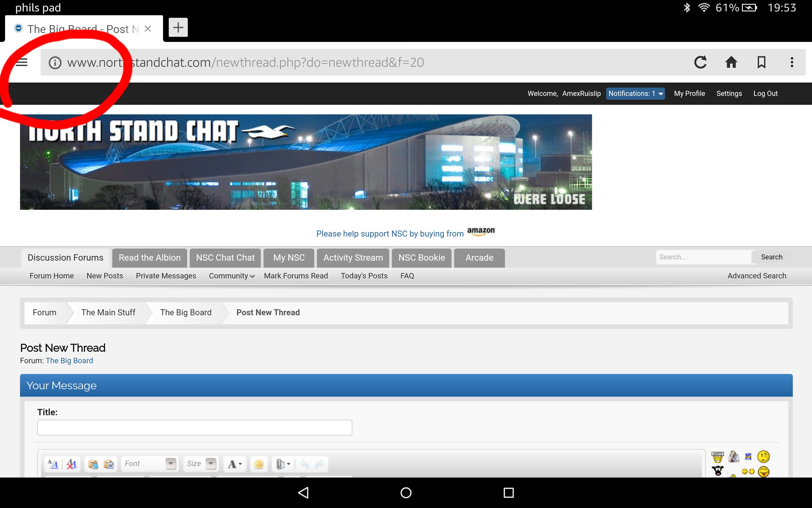Image resolution: width=812 pixels, height=508 pixels.
Task: Go to Forum breadcrumb
Action: [45, 312]
